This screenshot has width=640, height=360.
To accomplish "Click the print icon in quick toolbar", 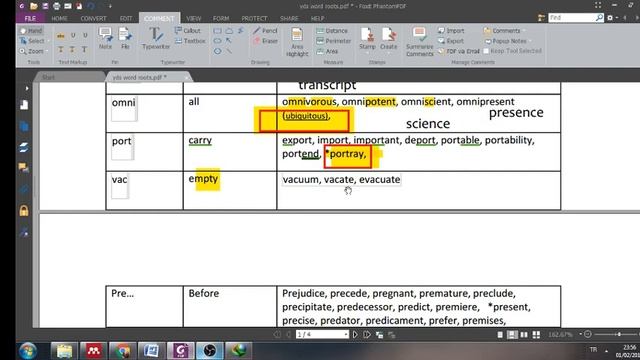I will coord(56,6).
